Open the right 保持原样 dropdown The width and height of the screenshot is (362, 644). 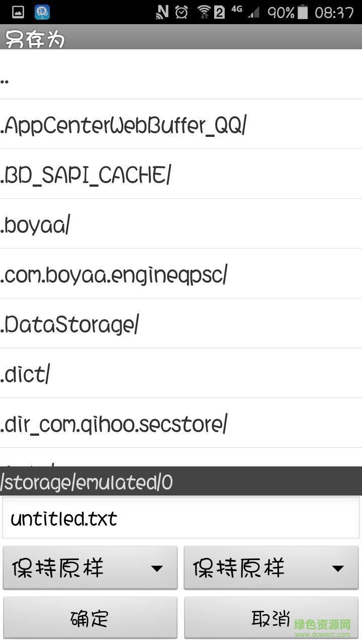pyautogui.click(x=271, y=568)
